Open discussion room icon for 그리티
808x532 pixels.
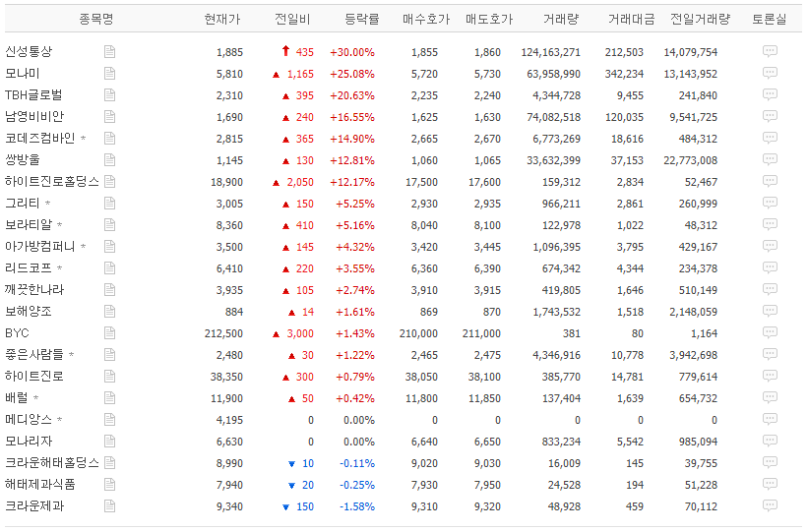pyautogui.click(x=770, y=203)
